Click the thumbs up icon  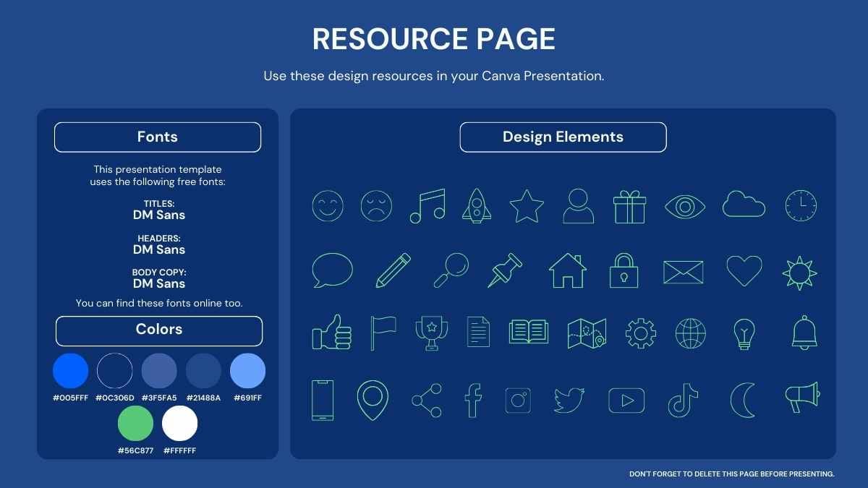tap(332, 333)
